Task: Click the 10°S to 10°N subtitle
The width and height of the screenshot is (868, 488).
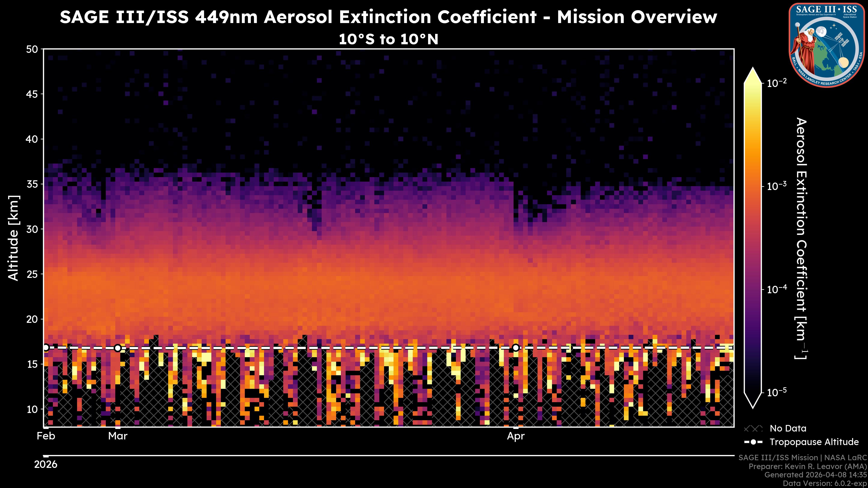Action: (x=388, y=39)
